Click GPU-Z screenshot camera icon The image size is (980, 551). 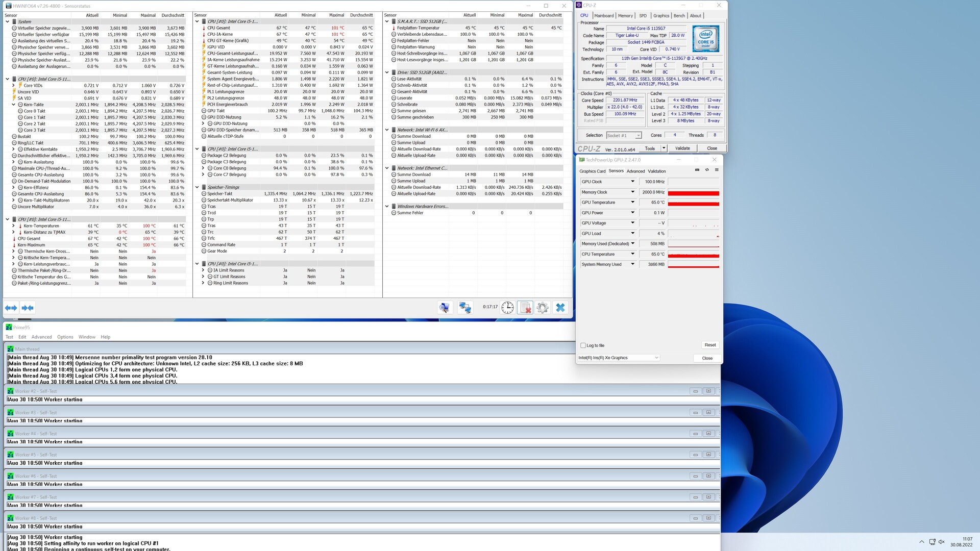[x=697, y=170]
